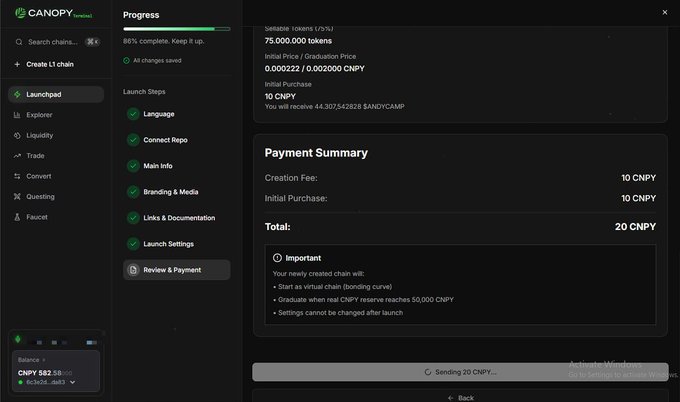Open the Launchpad section

(56, 95)
